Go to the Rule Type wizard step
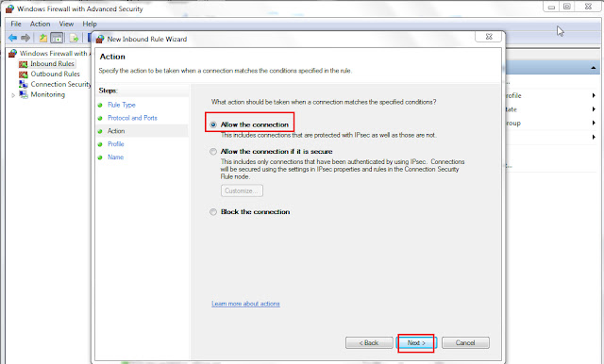This screenshot has height=364, width=604. (122, 105)
